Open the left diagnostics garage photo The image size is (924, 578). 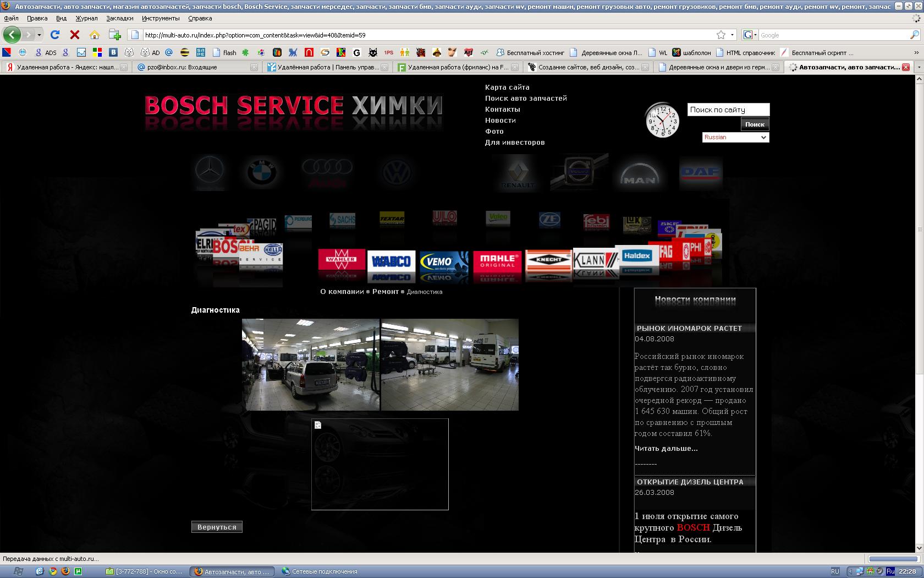click(x=311, y=364)
